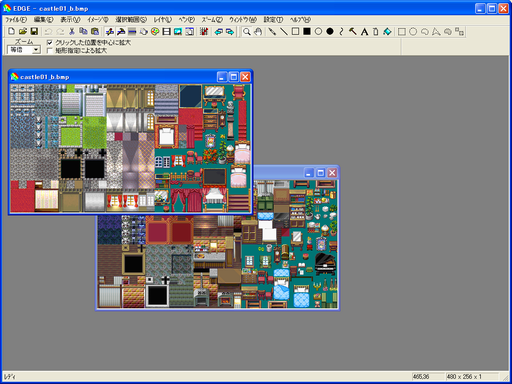Select the freehand pencil tool

(272, 32)
